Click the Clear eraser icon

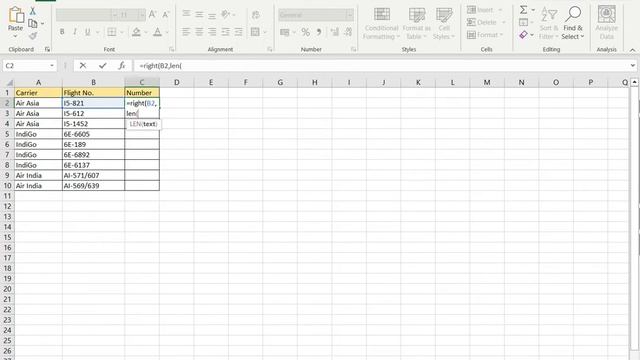click(x=523, y=35)
